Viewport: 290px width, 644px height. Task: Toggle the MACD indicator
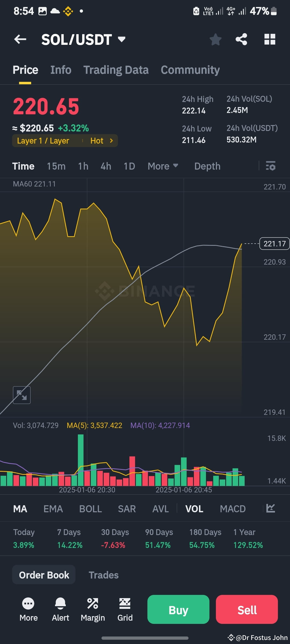pyautogui.click(x=233, y=509)
